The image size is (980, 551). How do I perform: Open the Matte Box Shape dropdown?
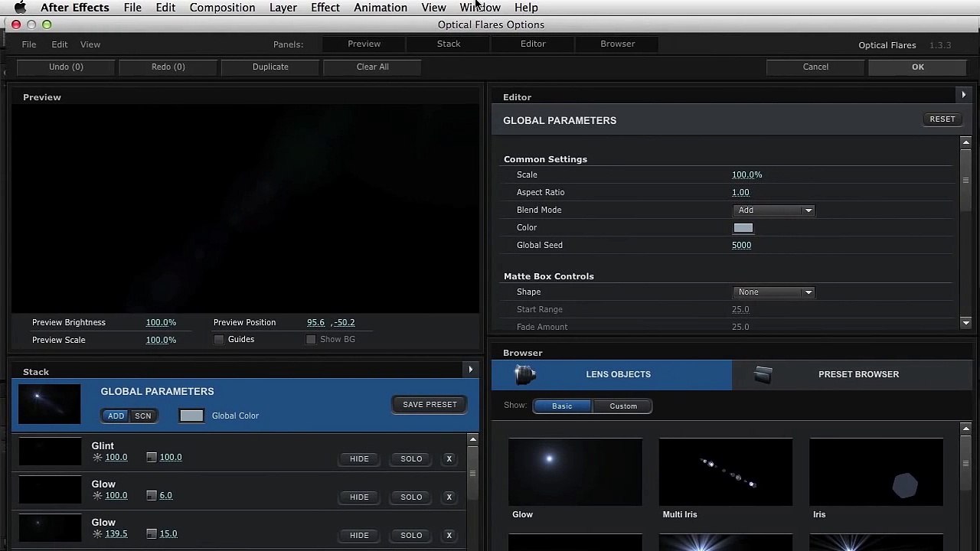click(x=773, y=292)
